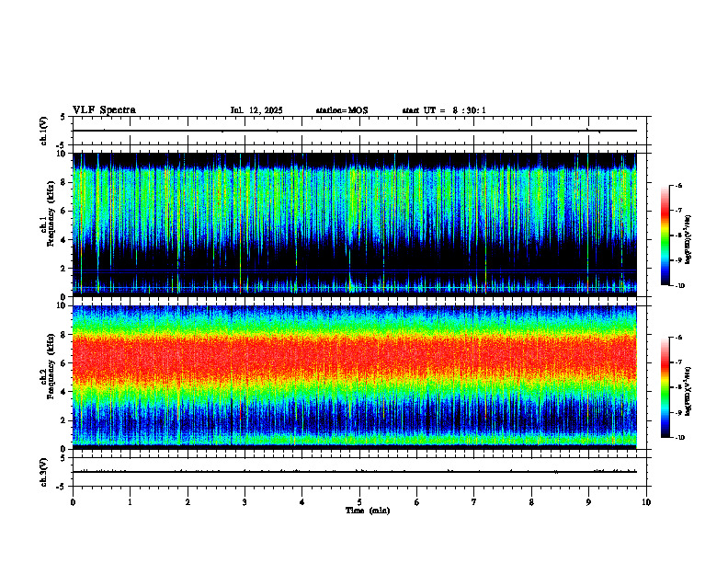Click the "ch.3(V)" axis label

pyautogui.click(x=44, y=472)
